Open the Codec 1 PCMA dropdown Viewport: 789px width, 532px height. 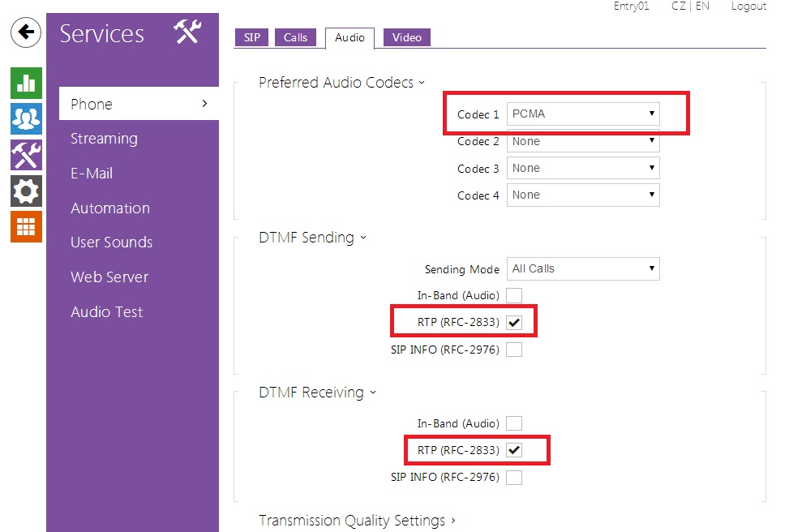pyautogui.click(x=583, y=114)
